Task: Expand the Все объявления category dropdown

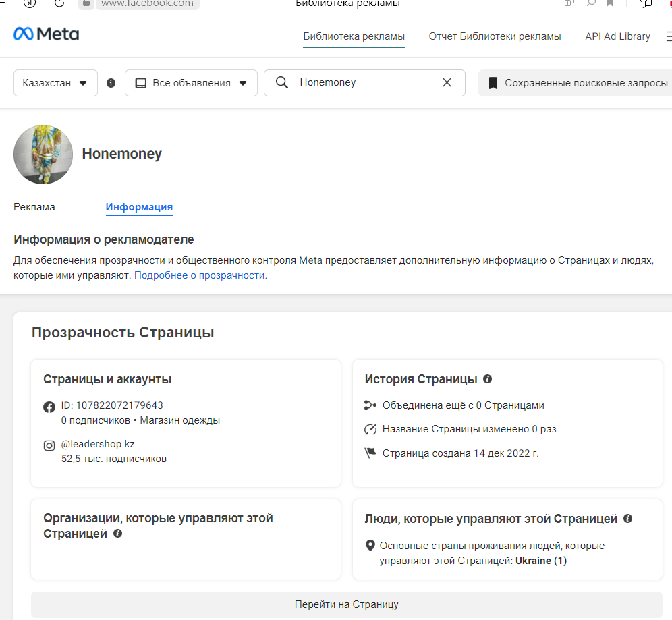Action: coord(191,83)
